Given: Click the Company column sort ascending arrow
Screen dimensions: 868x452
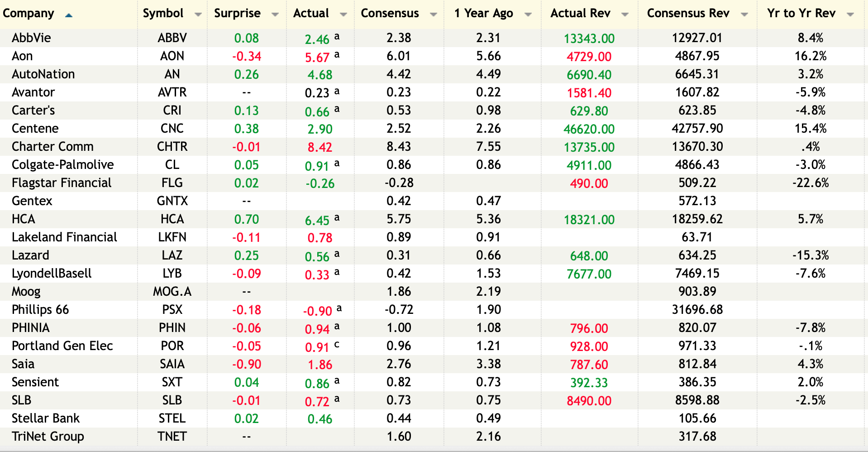Looking at the screenshot, I should (x=69, y=15).
